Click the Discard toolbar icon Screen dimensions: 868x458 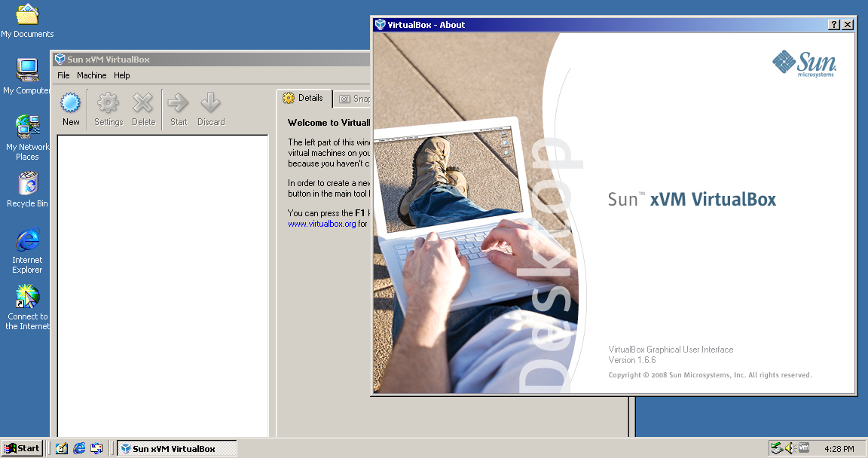point(211,109)
